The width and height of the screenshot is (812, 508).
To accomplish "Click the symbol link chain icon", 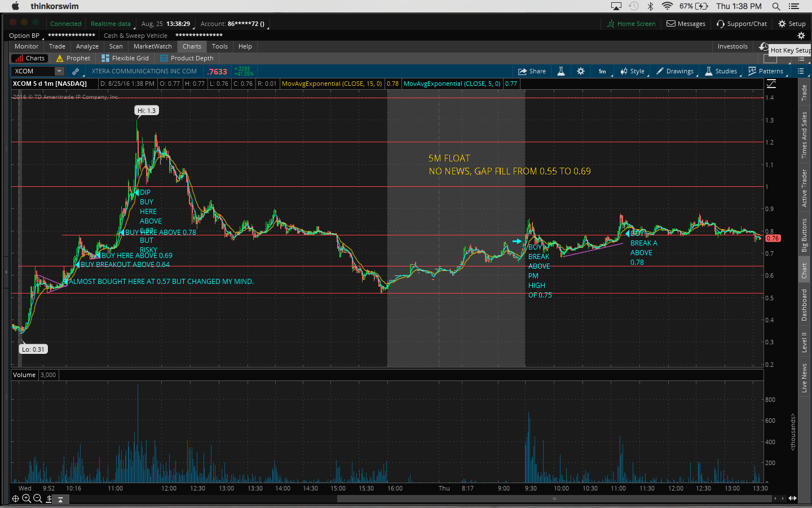I will click(76, 72).
